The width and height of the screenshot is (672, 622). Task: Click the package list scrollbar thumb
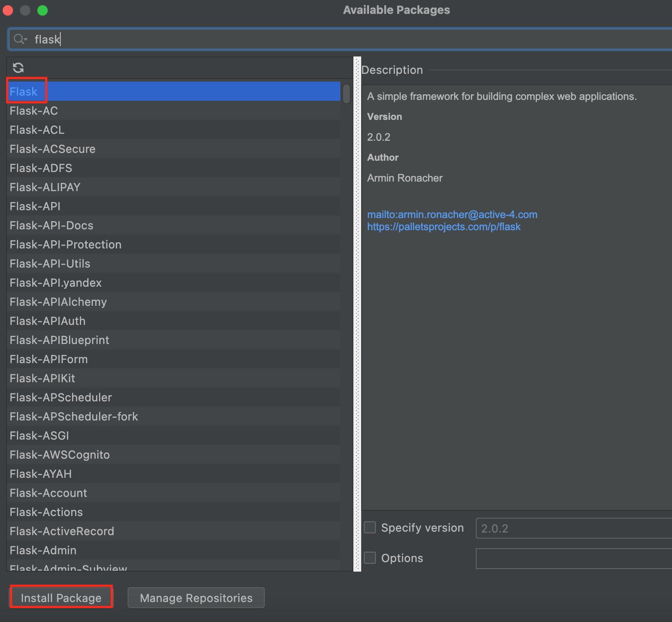(x=346, y=94)
